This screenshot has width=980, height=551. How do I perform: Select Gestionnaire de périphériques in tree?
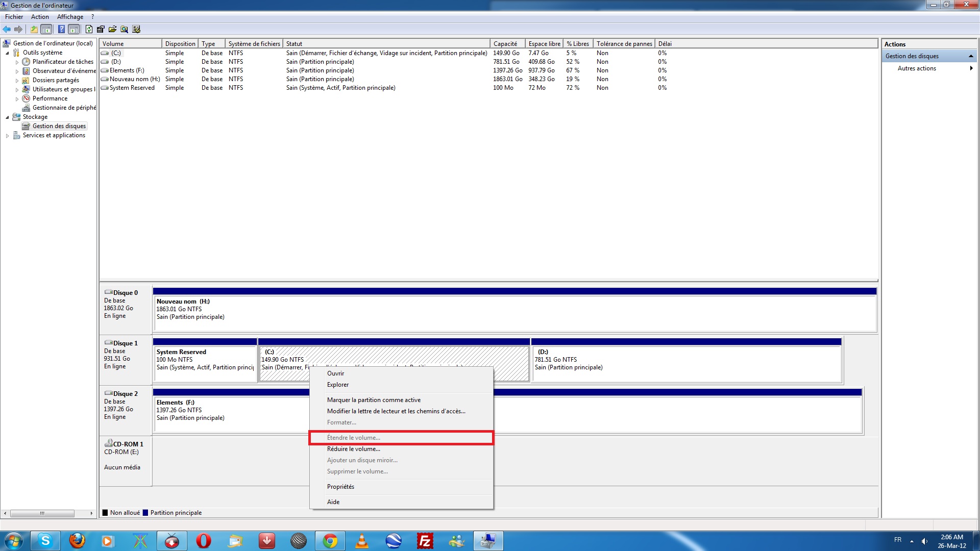click(x=64, y=108)
